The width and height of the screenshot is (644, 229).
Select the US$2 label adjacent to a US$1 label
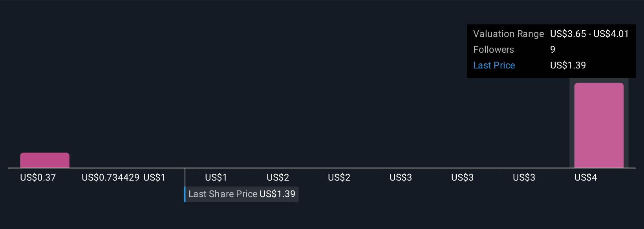pyautogui.click(x=278, y=177)
